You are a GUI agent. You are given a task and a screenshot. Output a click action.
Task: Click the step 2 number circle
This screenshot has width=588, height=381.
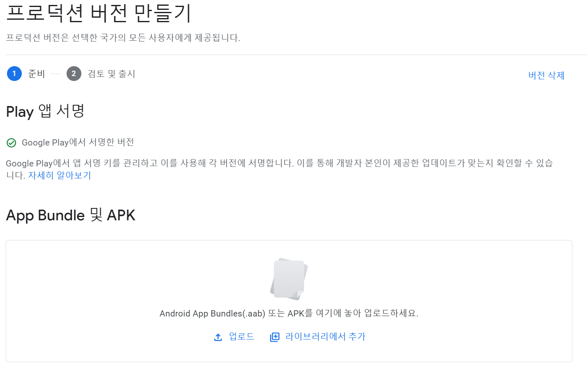(x=74, y=74)
